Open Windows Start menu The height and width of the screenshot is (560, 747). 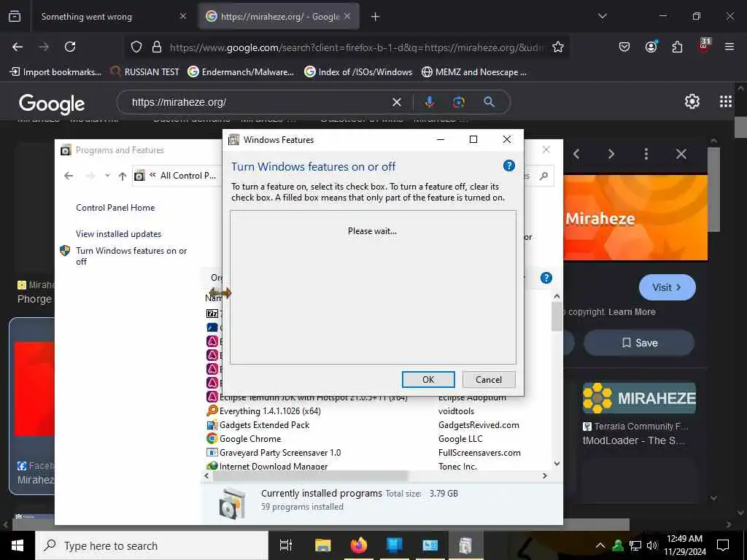[18, 545]
